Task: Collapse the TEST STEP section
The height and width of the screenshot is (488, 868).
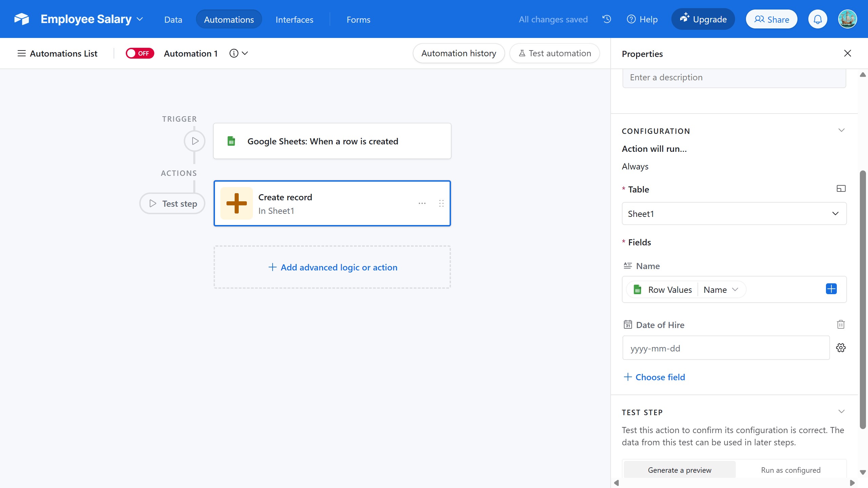Action: click(841, 412)
